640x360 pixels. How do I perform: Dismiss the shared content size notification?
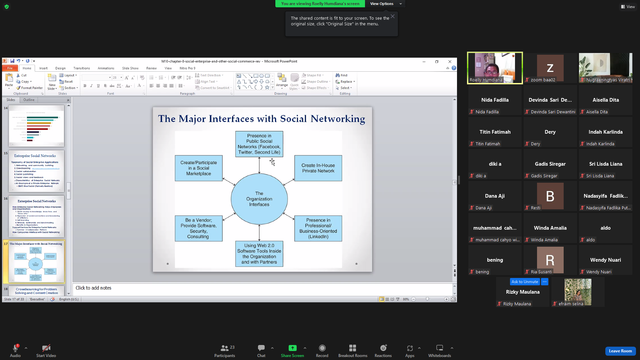(x=392, y=16)
